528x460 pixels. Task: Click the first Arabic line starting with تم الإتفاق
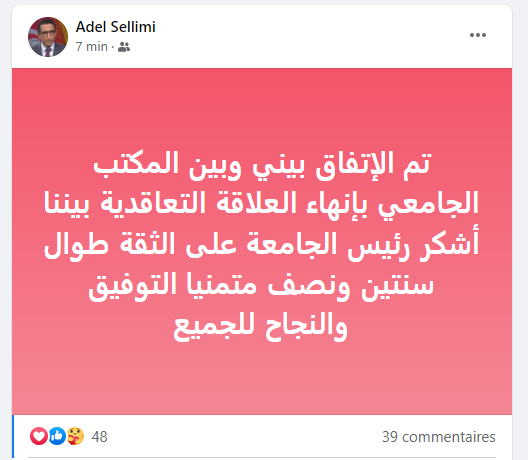262,165
